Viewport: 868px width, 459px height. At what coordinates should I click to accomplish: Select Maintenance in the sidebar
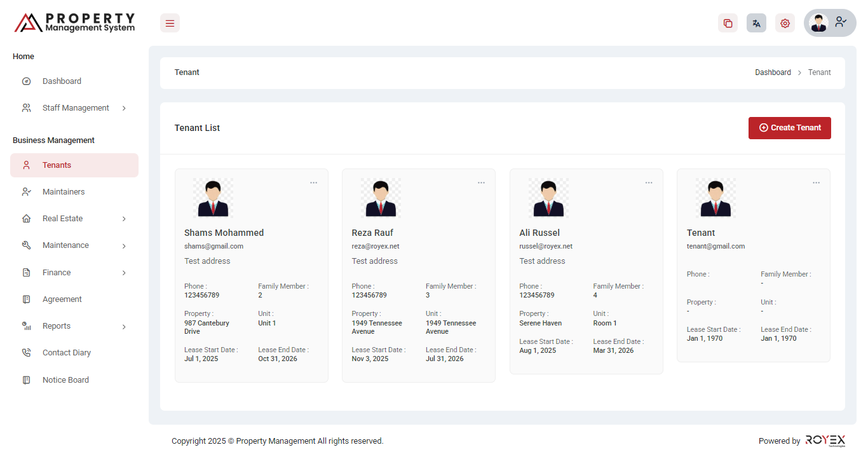click(x=65, y=245)
